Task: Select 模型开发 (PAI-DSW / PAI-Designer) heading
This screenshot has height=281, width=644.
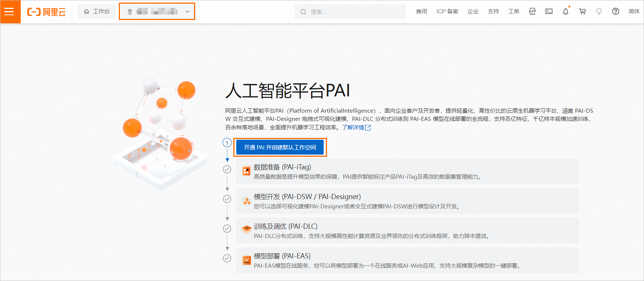Action: (x=307, y=197)
